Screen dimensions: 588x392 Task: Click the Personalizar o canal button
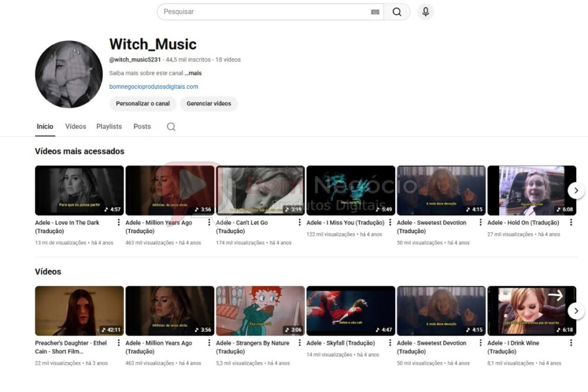(142, 103)
